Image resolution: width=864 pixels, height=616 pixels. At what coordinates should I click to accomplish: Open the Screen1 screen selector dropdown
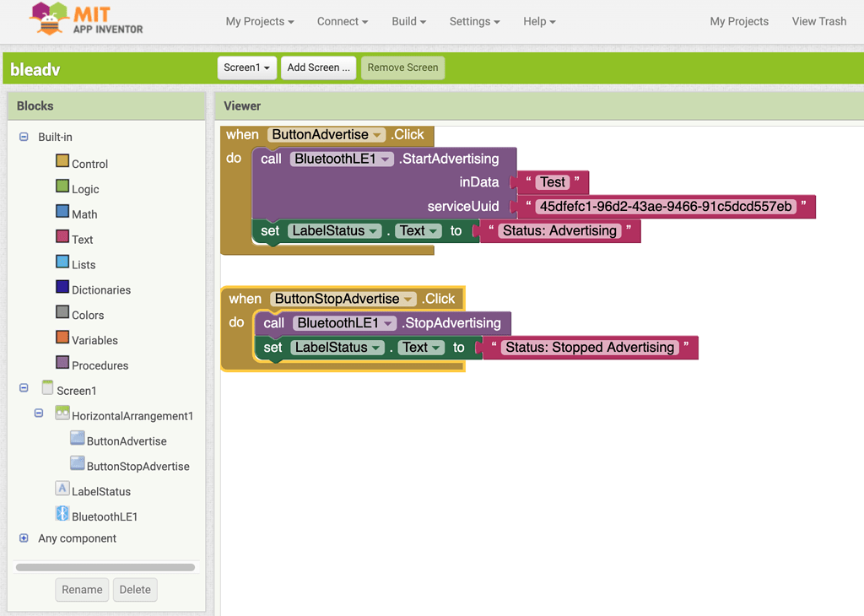[246, 68]
